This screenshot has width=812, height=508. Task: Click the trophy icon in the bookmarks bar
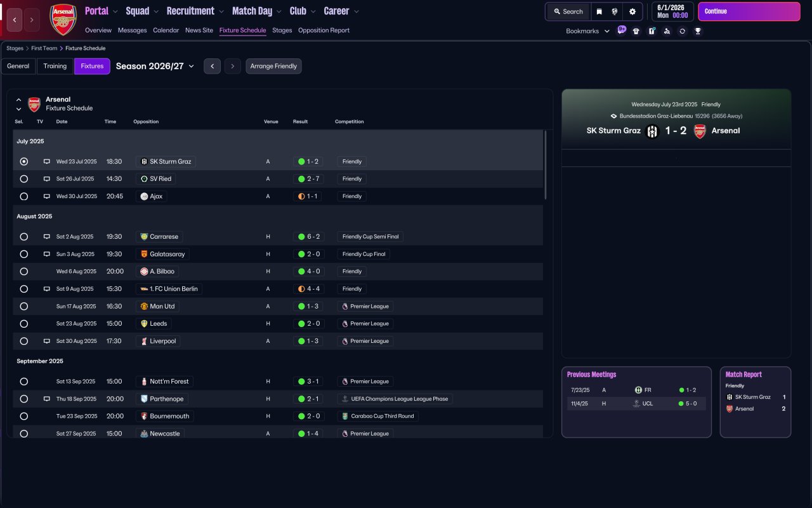pos(698,31)
